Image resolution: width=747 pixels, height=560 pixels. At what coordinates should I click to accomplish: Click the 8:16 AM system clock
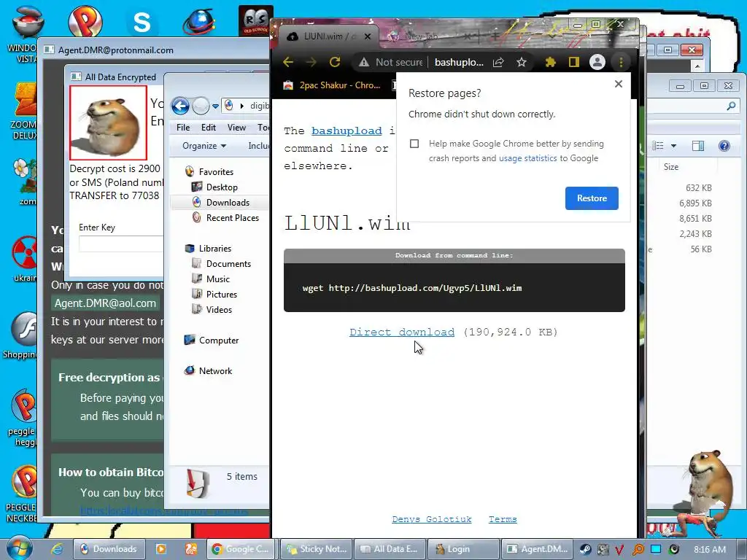coord(710,550)
